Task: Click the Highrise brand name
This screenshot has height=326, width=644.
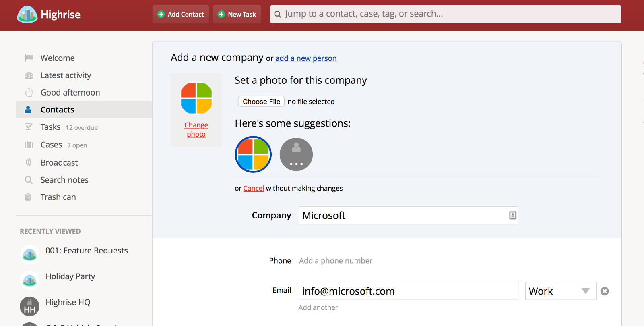Action: 60,15
